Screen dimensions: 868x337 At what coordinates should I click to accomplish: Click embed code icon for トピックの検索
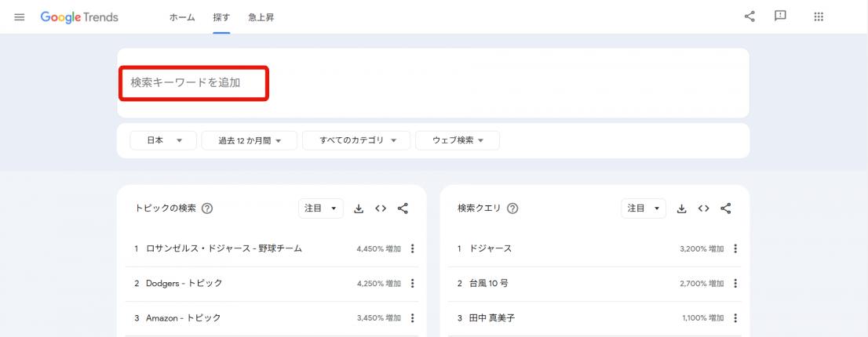[381, 208]
